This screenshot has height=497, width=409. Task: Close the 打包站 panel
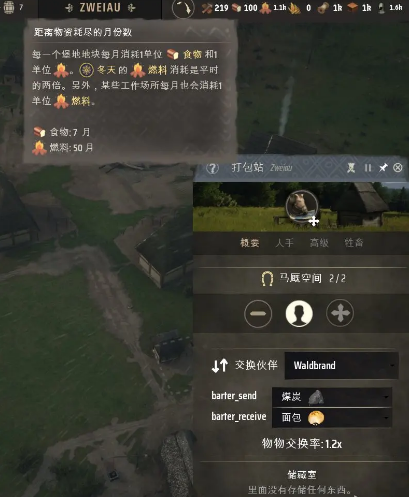click(398, 167)
